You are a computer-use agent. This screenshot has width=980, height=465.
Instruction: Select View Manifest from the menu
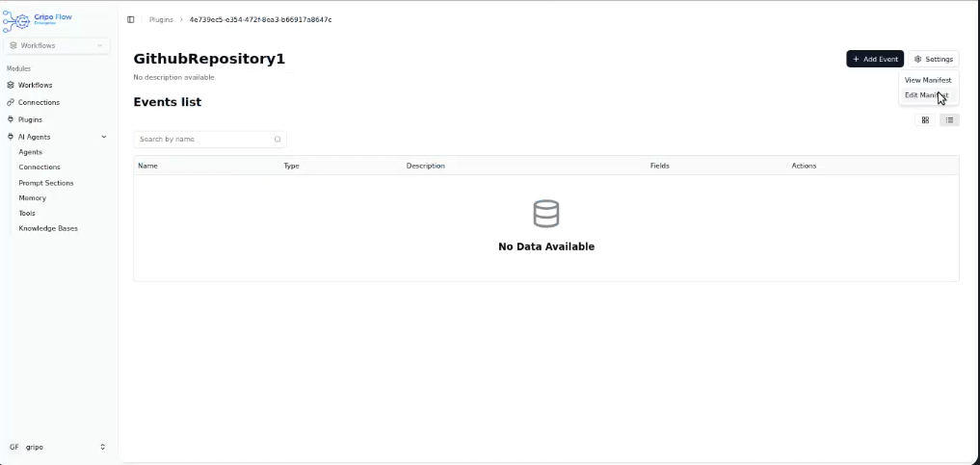(928, 80)
